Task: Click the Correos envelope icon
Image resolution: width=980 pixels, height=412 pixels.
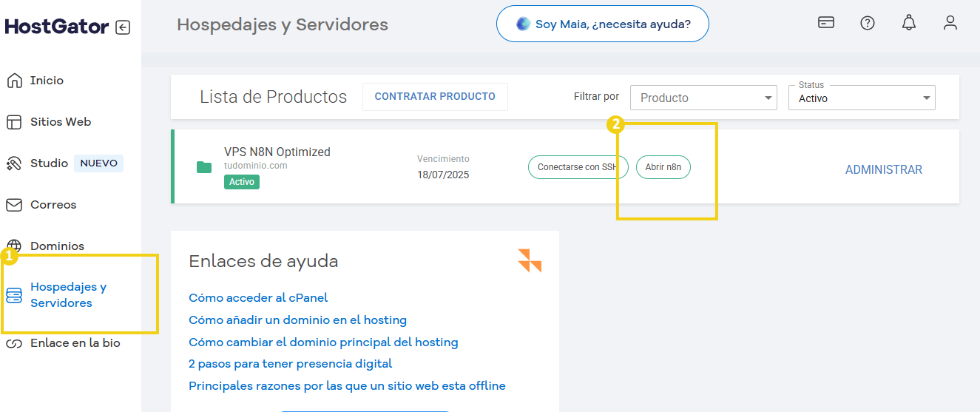Action: [x=14, y=205]
